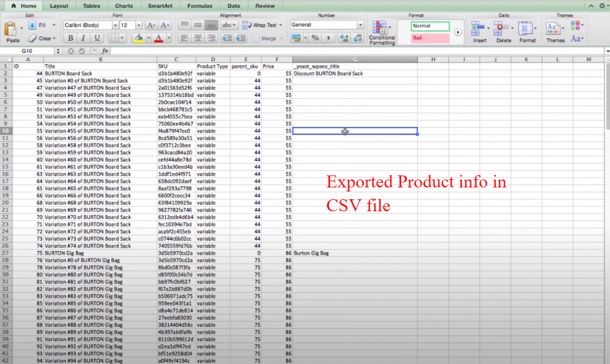Click the Paste clipboard icon
610x364 pixels.
pyautogui.click(x=11, y=30)
